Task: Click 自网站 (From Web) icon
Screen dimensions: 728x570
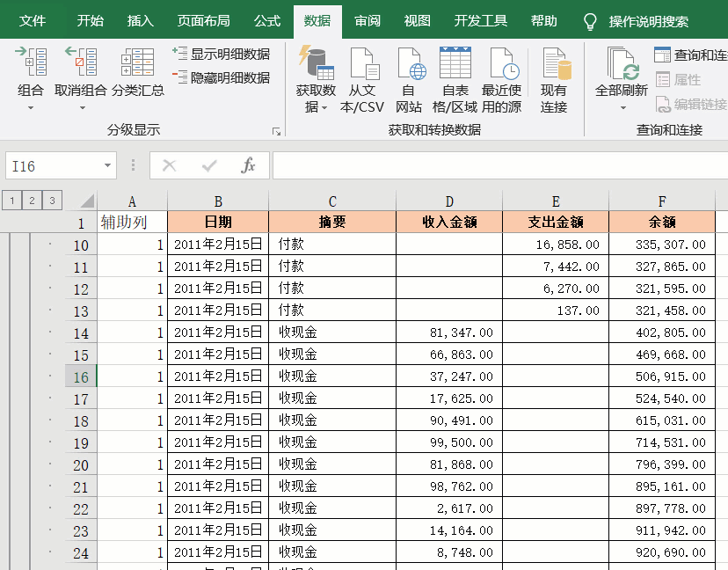Action: [x=411, y=63]
